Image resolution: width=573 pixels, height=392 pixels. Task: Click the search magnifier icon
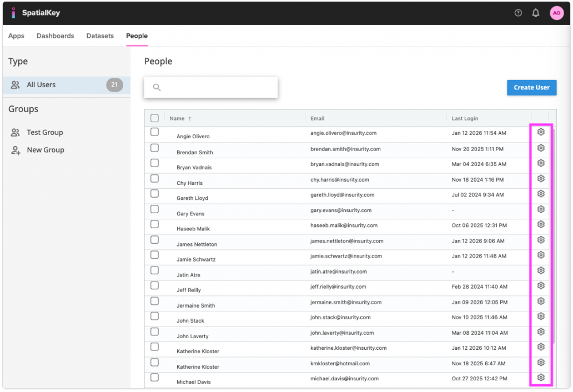click(x=156, y=87)
